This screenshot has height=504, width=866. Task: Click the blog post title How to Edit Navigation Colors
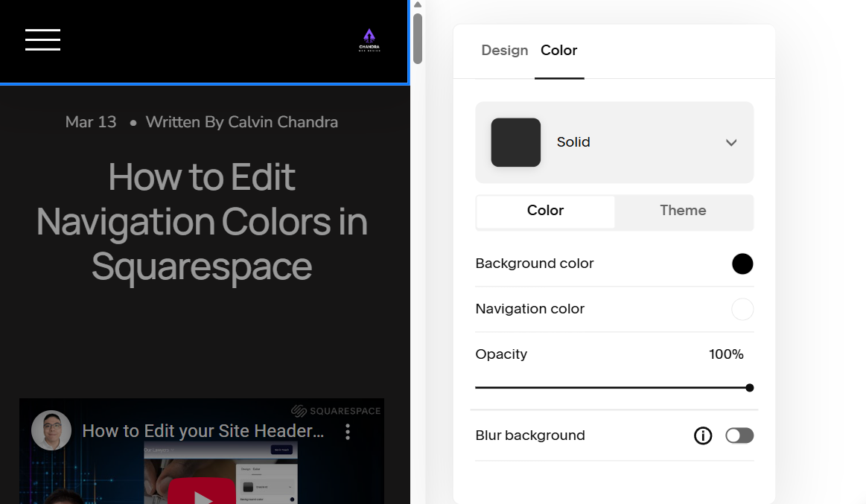[x=202, y=223]
